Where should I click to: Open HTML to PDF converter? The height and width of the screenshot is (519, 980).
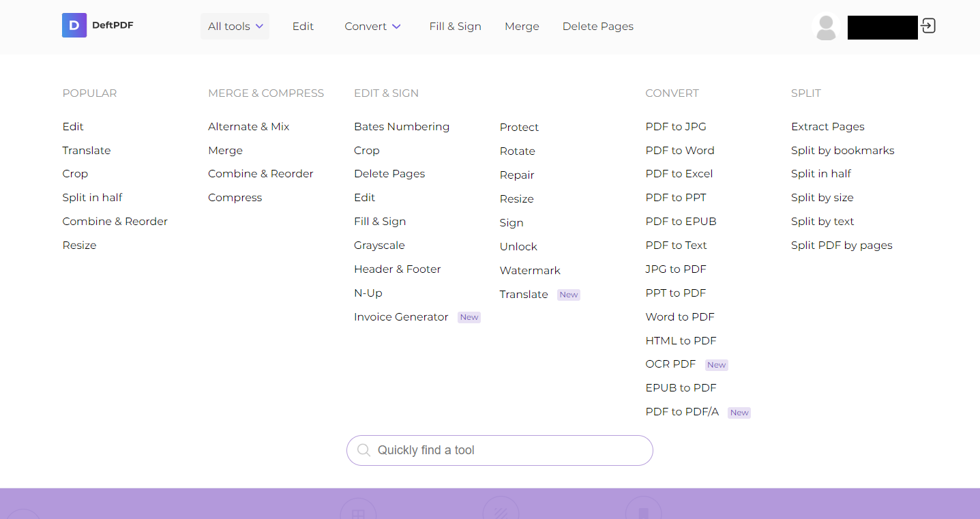point(681,340)
